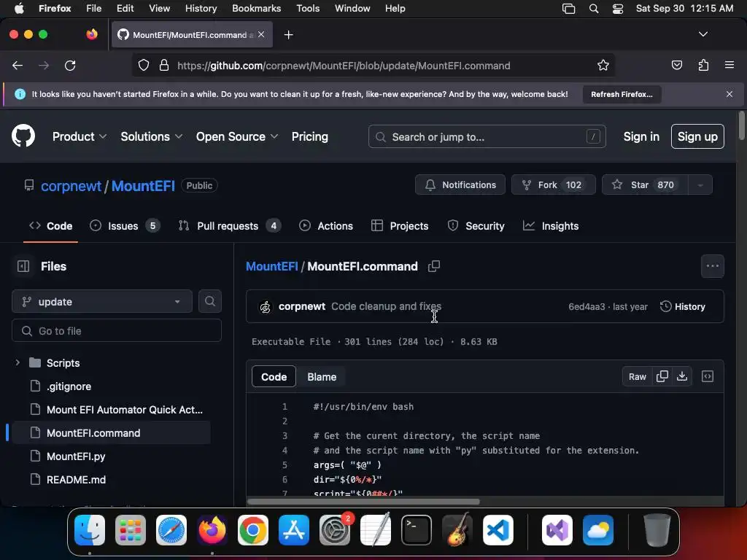
Task: Open the Pricing link
Action: point(309,136)
